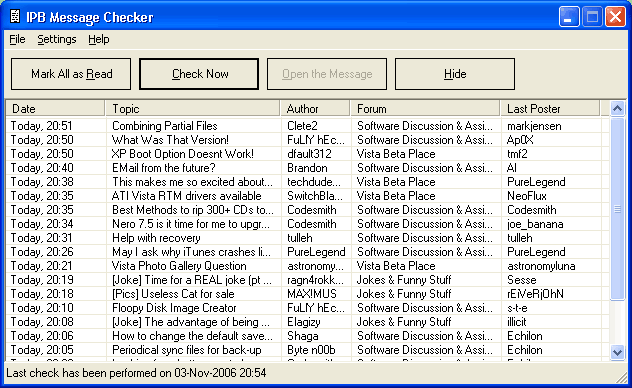Click the Hide button
The width and height of the screenshot is (632, 388).
tap(455, 74)
